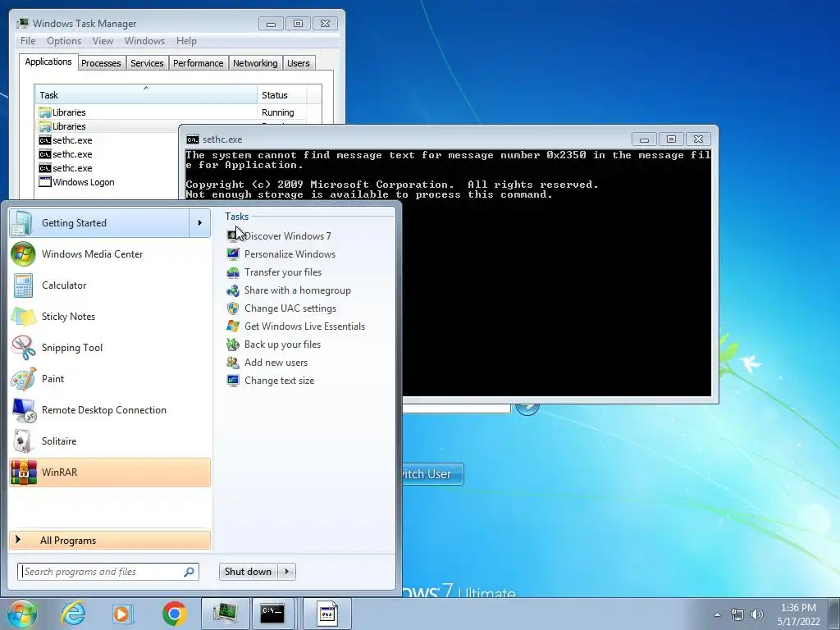
Task: Click the Switch User button on logon screen
Action: click(x=432, y=474)
